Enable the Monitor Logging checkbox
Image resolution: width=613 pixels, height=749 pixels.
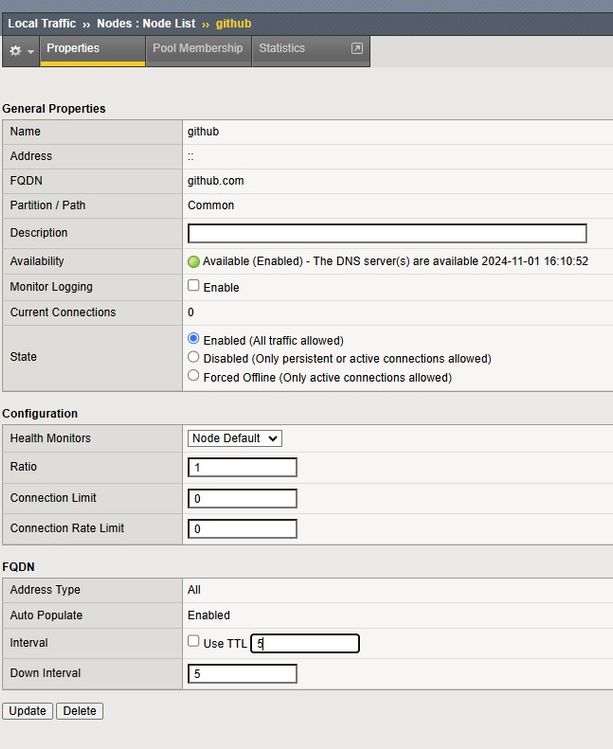pyautogui.click(x=194, y=286)
